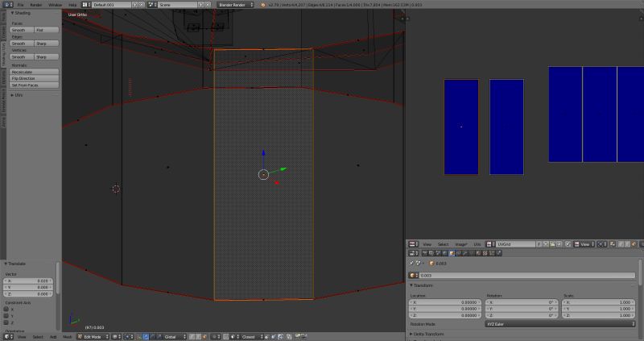
Task: Click Flip Direction button
Action: click(x=34, y=78)
